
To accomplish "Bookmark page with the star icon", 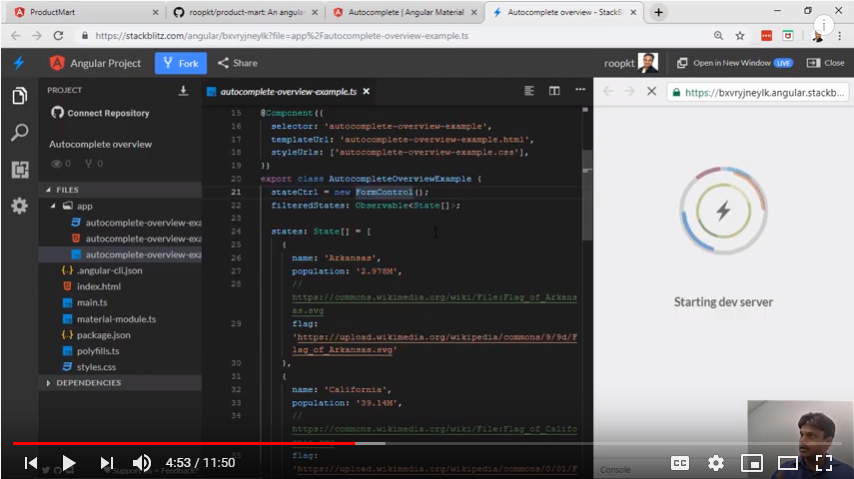I will [740, 35].
